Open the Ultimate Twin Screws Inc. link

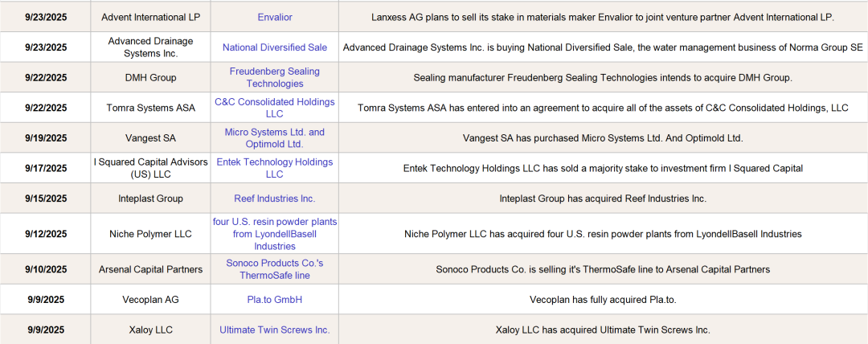click(x=275, y=330)
